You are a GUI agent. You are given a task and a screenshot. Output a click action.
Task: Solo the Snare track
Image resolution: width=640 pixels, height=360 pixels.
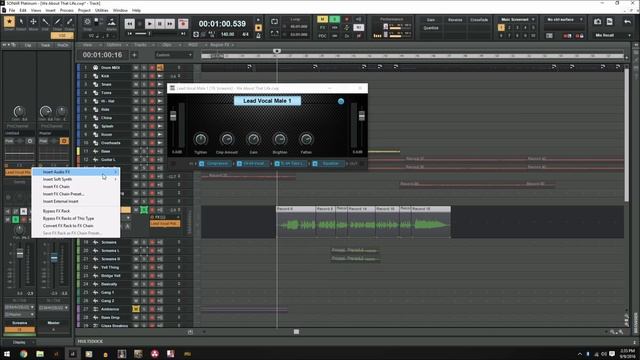pyautogui.click(x=144, y=84)
